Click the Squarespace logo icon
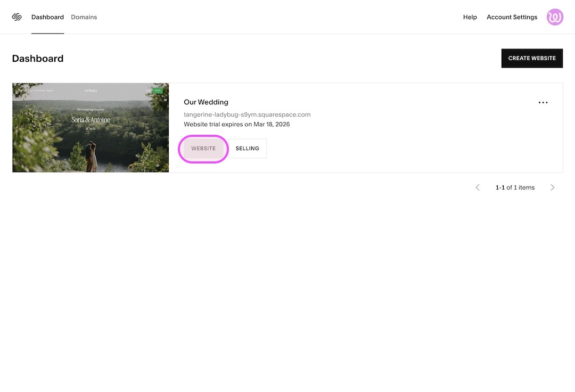The image size is (575, 392). (x=17, y=17)
